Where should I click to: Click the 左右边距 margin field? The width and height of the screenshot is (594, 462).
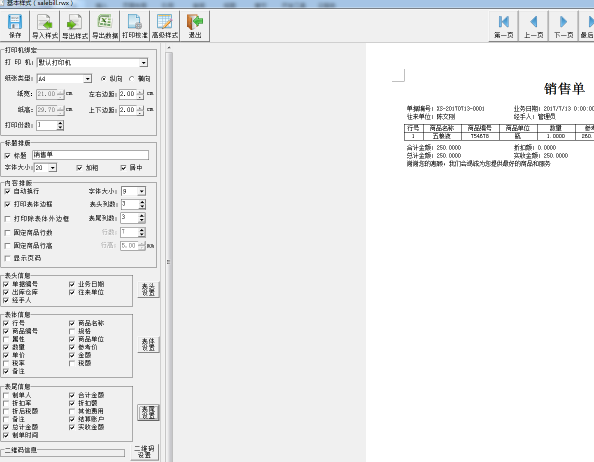[x=128, y=94]
